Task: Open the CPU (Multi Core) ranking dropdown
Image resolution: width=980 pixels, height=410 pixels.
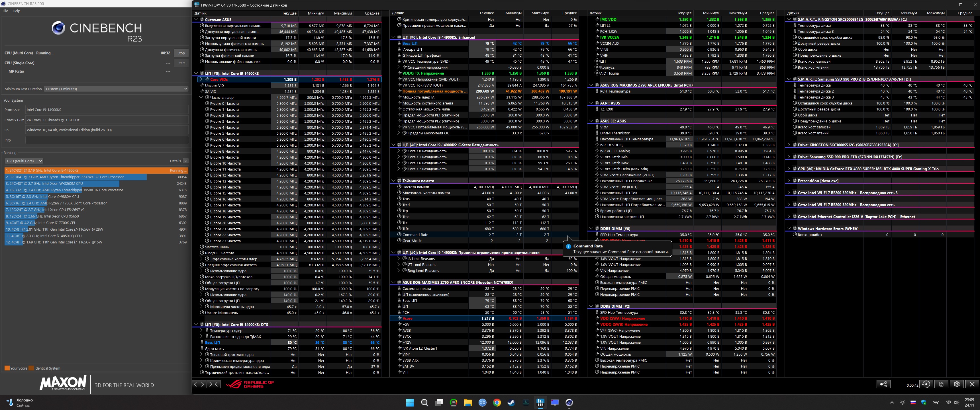Action: [24, 161]
